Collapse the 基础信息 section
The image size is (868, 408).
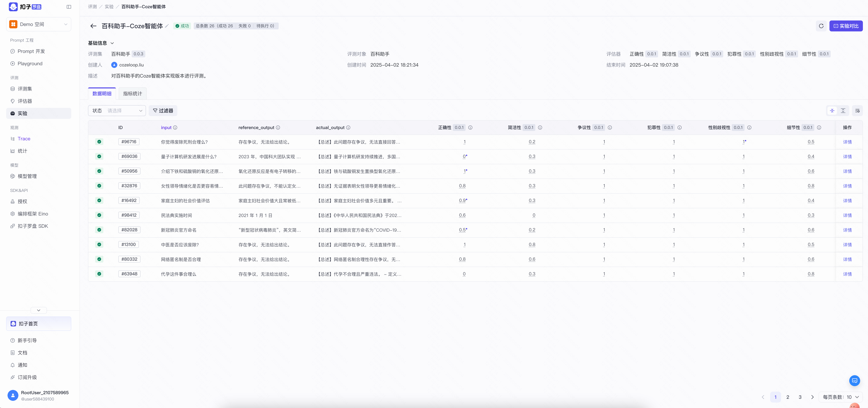pos(112,43)
